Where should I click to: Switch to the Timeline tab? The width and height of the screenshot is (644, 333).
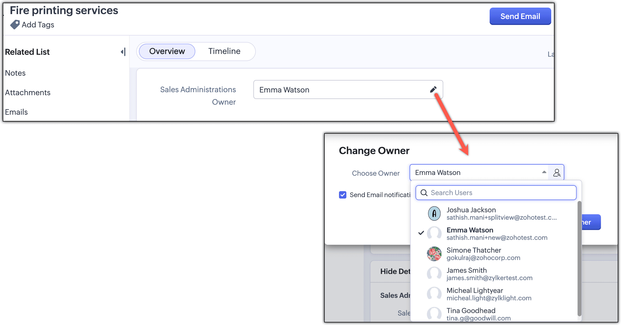[224, 51]
